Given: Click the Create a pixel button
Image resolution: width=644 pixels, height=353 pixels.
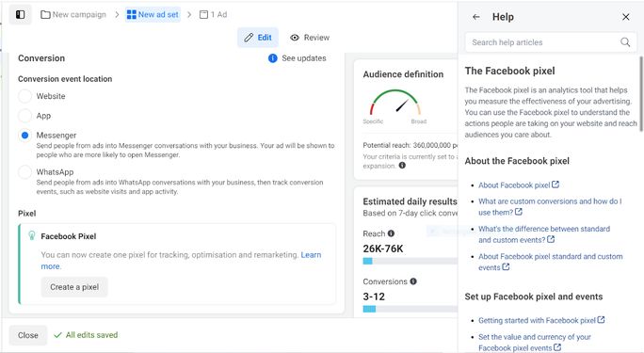Looking at the screenshot, I should pos(74,287).
